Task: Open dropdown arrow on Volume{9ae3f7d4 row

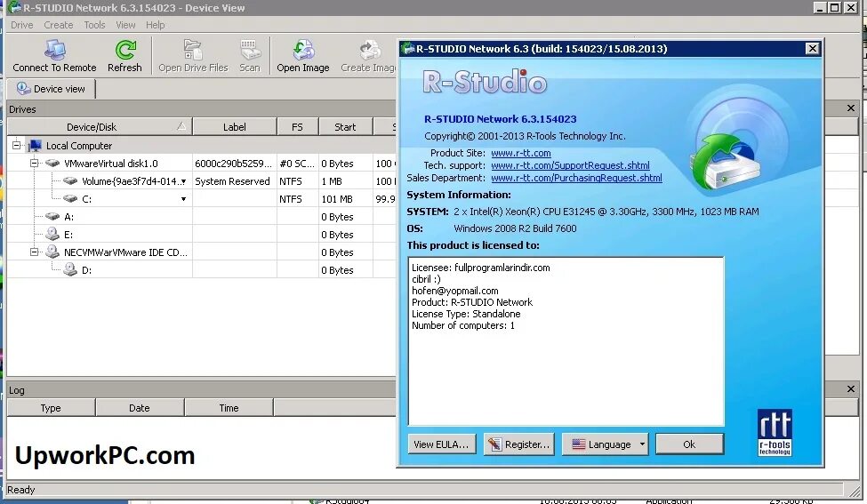Action: (x=183, y=181)
